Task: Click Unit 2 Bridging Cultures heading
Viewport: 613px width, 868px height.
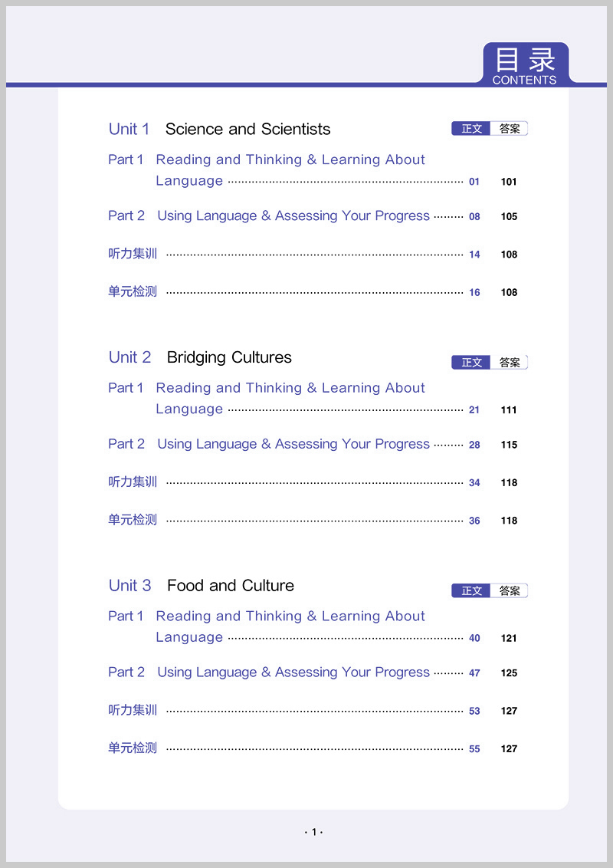Action: pos(200,357)
